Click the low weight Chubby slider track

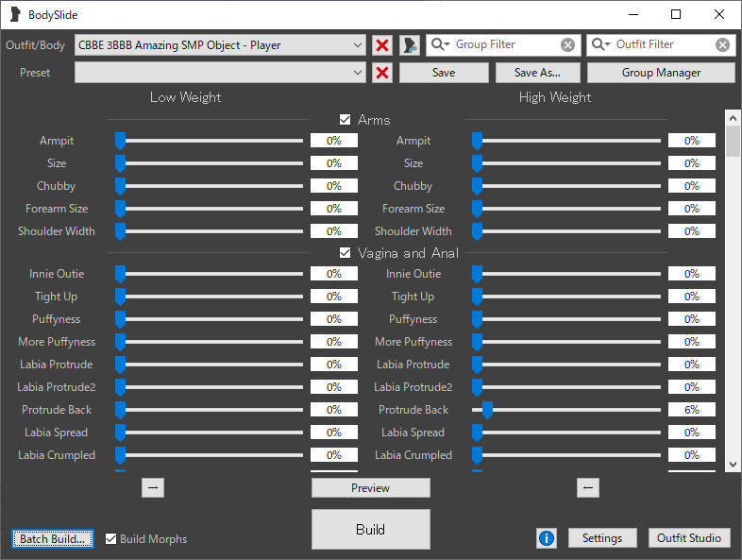210,186
